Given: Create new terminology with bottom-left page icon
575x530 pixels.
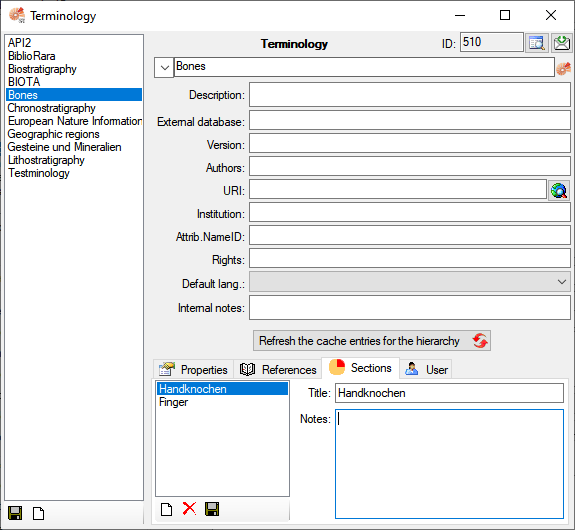Looking at the screenshot, I should 39,513.
